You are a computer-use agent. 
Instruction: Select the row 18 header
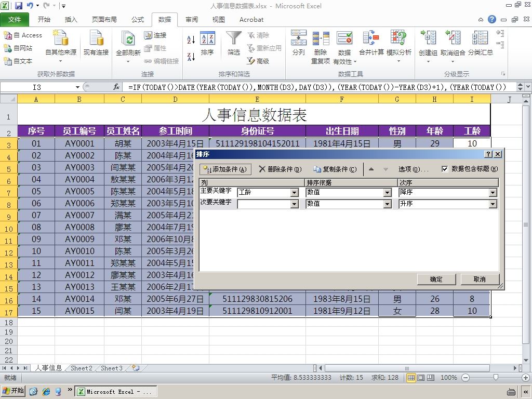point(9,322)
